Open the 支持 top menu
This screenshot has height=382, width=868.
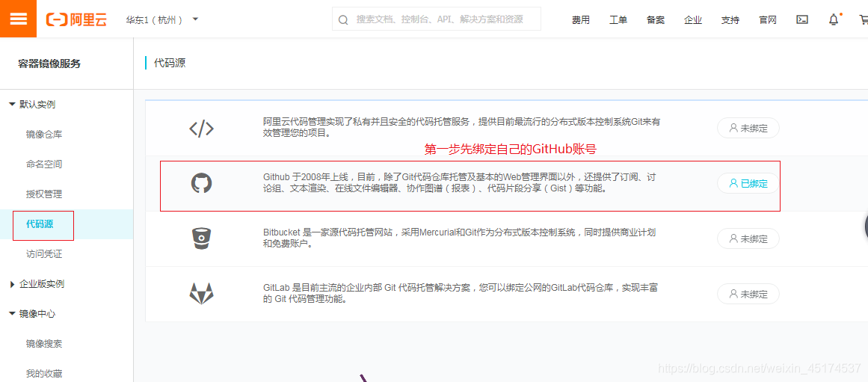coord(730,20)
